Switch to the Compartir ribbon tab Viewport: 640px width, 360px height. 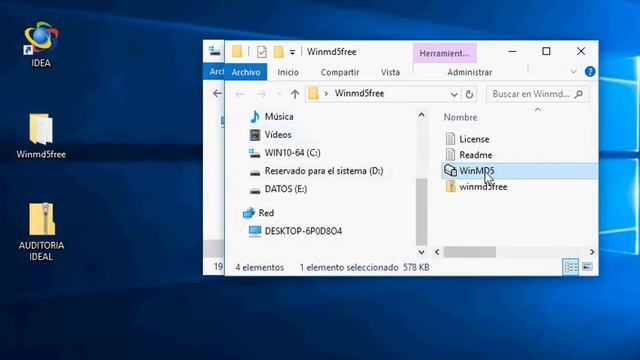tap(340, 72)
